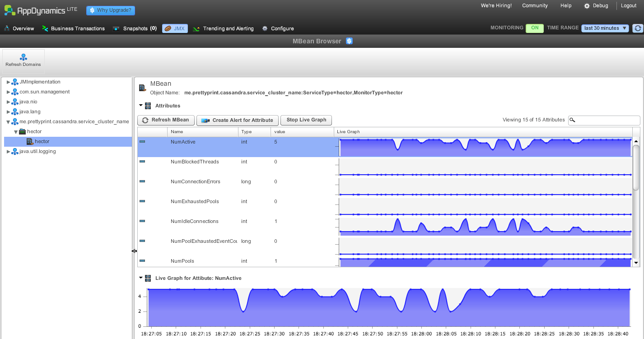Focus the attribute search field
Screen dimensions: 644x339
click(x=604, y=120)
